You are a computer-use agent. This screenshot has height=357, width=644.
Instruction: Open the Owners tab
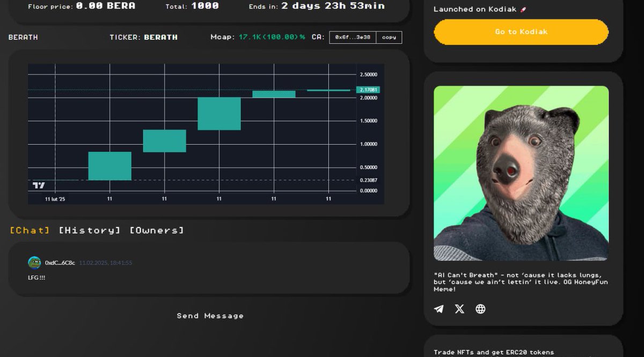coord(157,230)
